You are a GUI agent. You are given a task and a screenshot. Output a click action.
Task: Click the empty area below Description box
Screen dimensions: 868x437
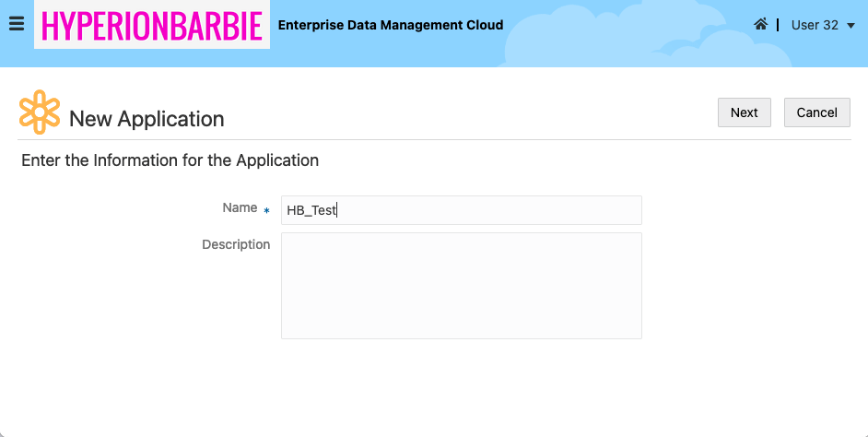tap(461, 387)
